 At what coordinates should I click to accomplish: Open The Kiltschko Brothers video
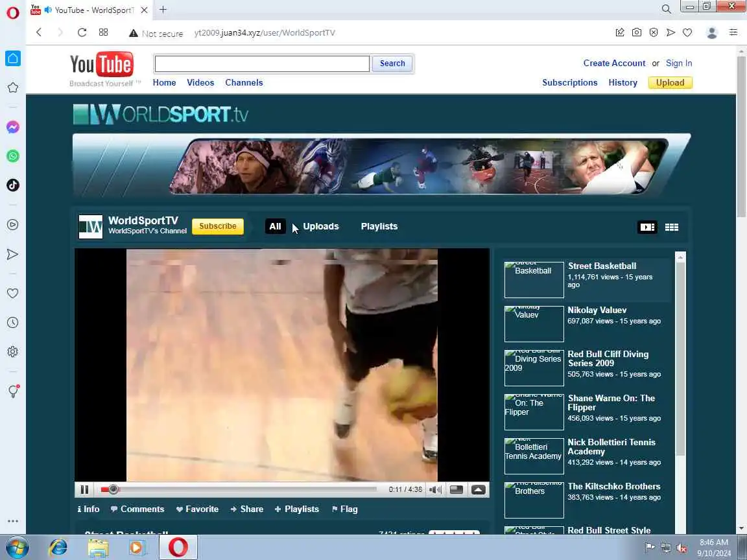click(613, 486)
